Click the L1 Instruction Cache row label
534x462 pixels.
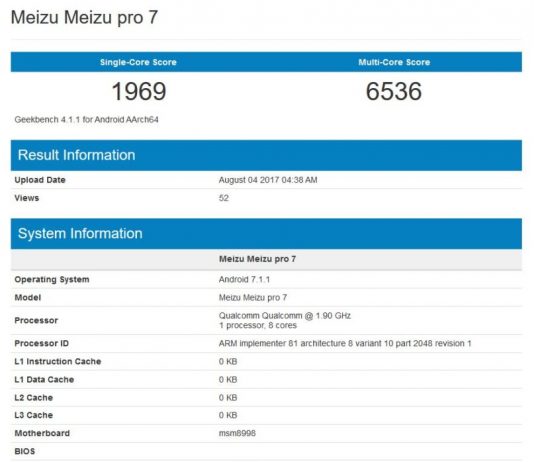coord(58,361)
